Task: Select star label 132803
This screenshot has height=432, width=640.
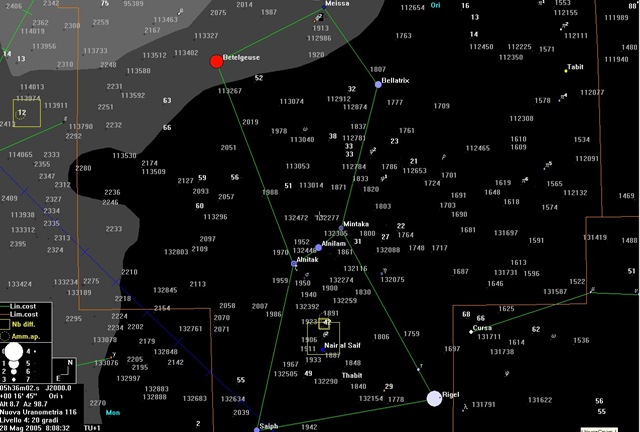Action: pyautogui.click(x=176, y=252)
